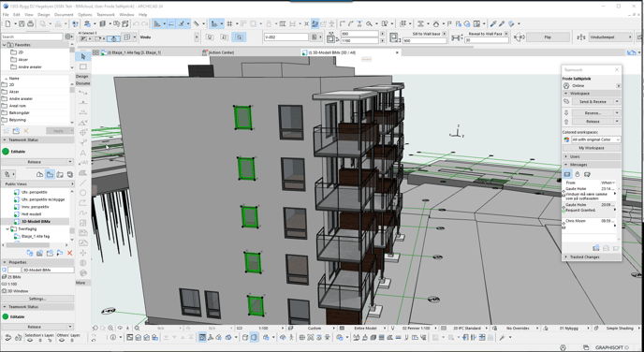Click My Workspace button
644x352 pixels.
(x=592, y=148)
